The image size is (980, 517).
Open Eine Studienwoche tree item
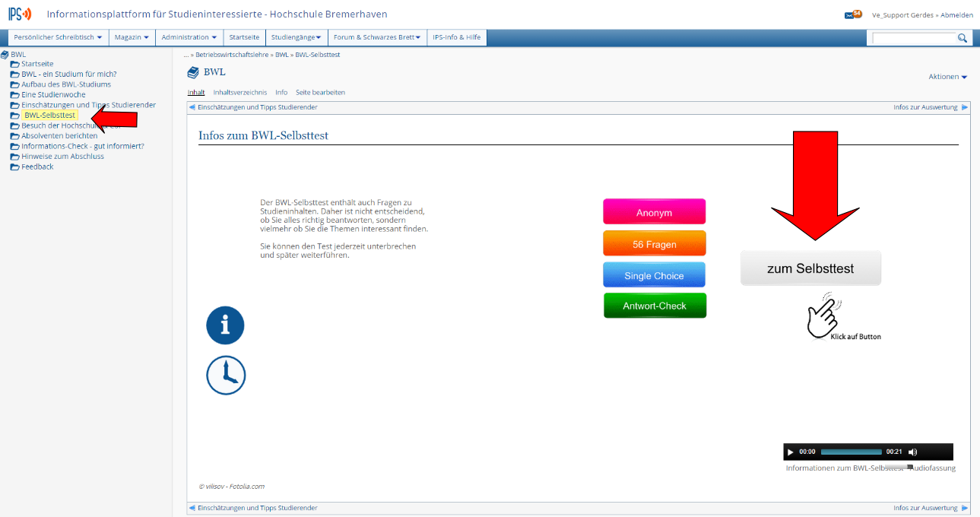click(x=53, y=95)
